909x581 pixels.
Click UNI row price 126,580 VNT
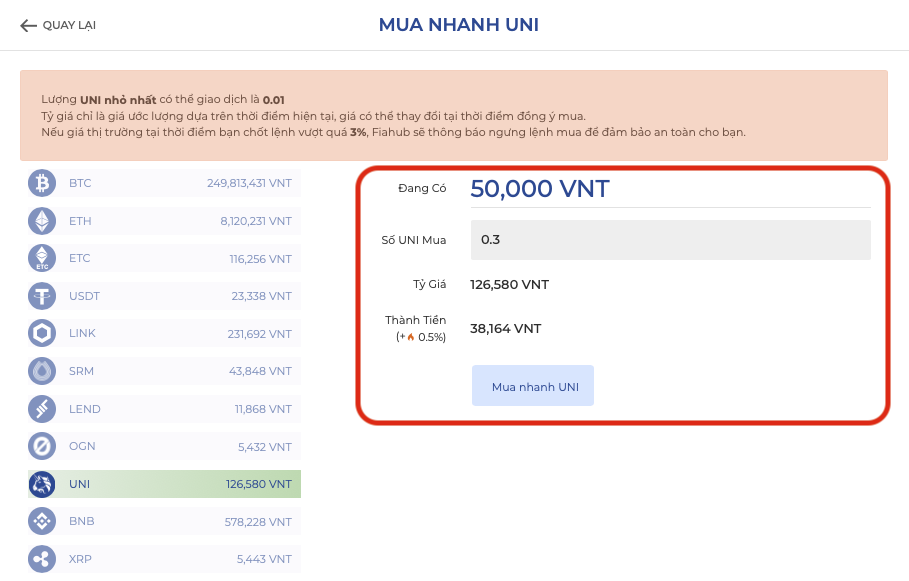[259, 484]
